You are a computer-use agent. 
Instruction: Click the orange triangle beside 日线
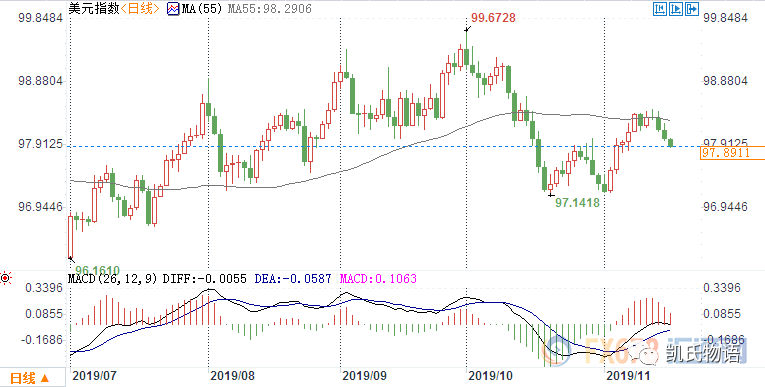coord(44,378)
